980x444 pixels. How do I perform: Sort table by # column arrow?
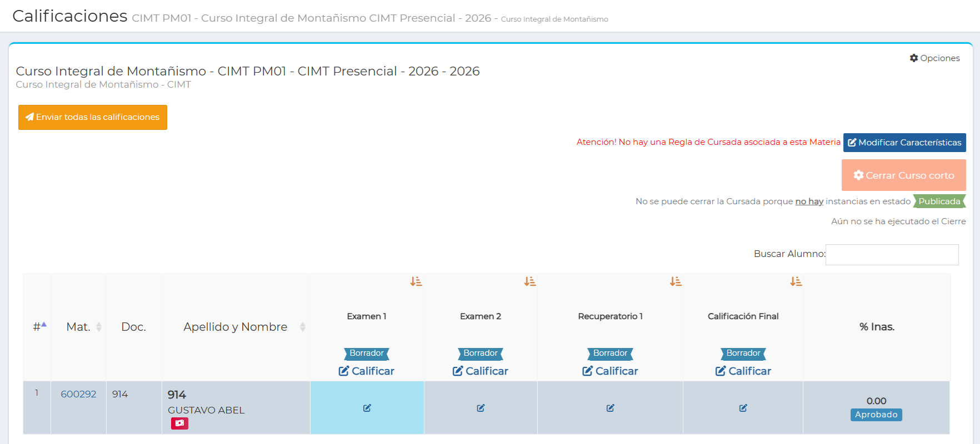(44, 325)
